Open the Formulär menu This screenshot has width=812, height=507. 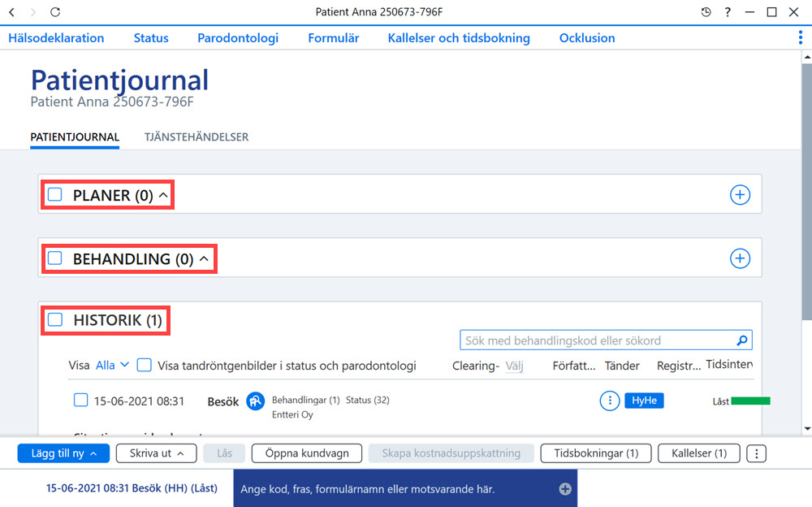(333, 38)
